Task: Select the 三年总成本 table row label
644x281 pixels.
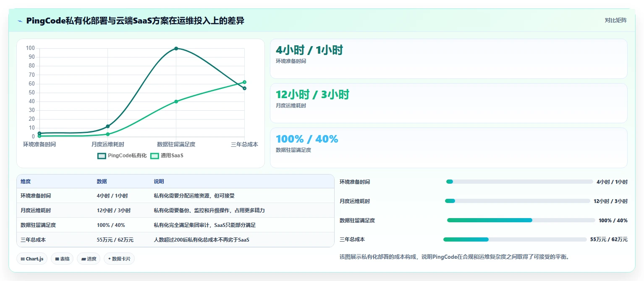Action: click(33, 240)
